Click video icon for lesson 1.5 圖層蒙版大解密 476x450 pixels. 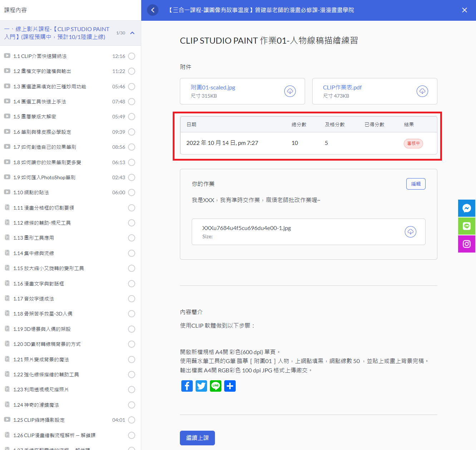[7, 116]
